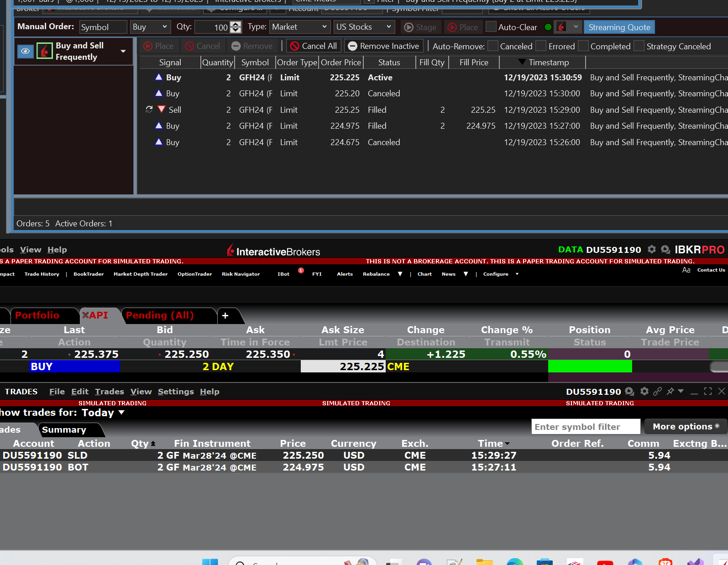Click the Streaming Quote button

619,27
